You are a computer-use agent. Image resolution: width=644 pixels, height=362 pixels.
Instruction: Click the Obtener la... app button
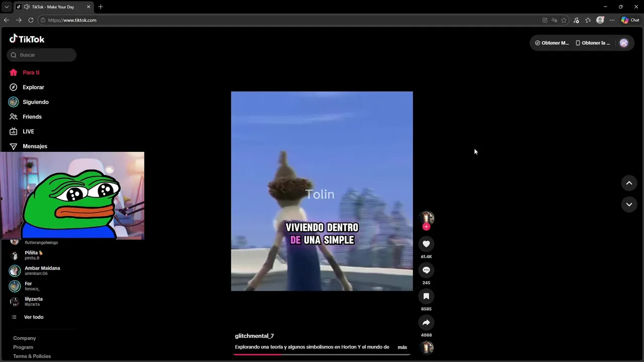coord(593,43)
